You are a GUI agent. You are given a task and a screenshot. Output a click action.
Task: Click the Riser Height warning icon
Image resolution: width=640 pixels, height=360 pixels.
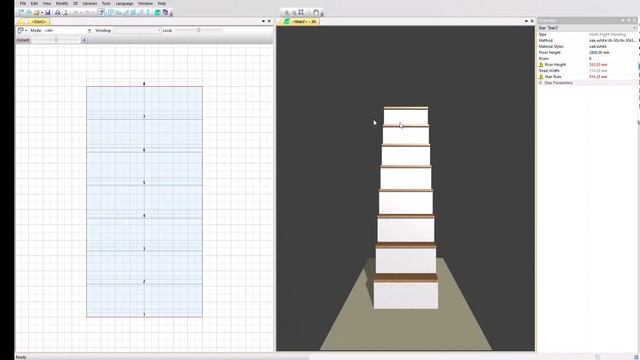tap(541, 64)
